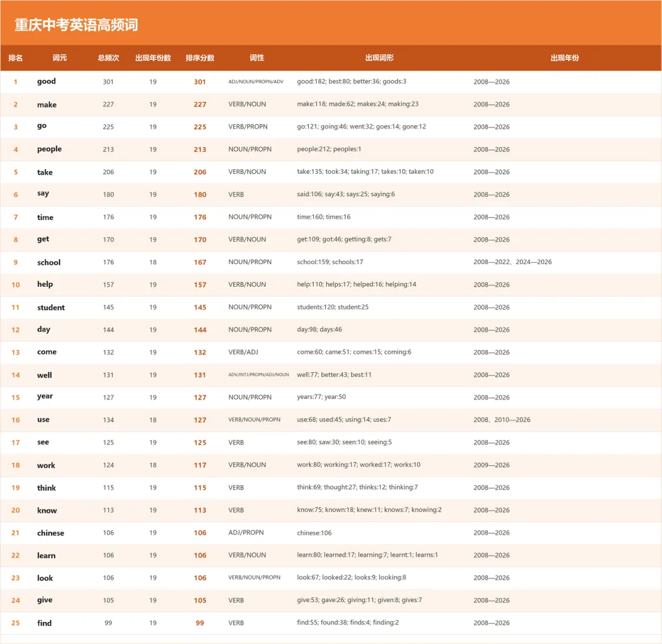Click part of speech "VERB/ADJ" for come
The image size is (662, 644).
pyautogui.click(x=243, y=352)
